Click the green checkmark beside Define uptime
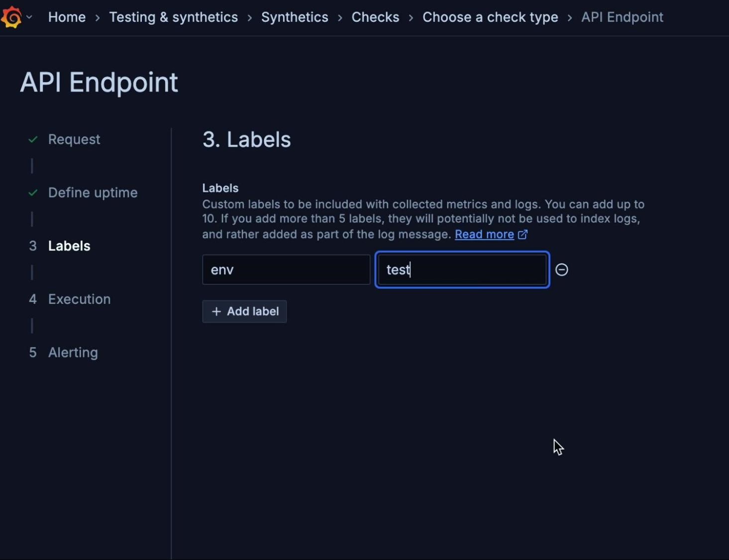Viewport: 729px width, 560px height. pos(33,193)
